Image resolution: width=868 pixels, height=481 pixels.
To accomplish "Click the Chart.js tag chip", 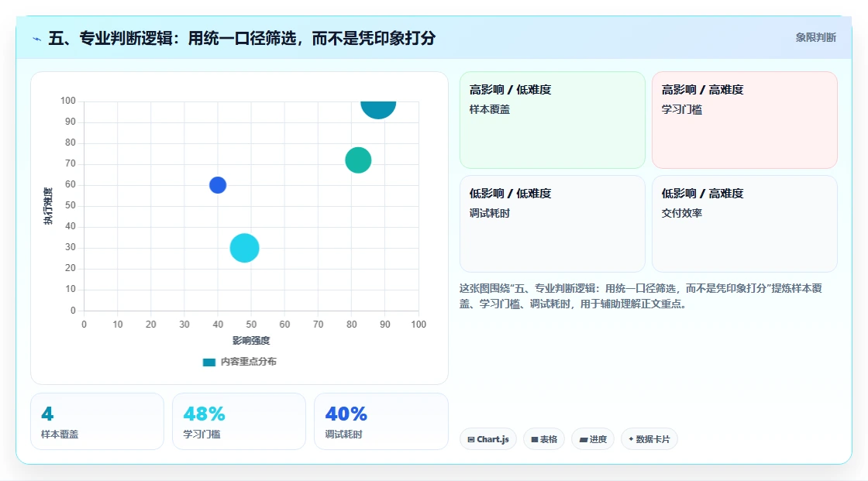I will click(x=488, y=439).
